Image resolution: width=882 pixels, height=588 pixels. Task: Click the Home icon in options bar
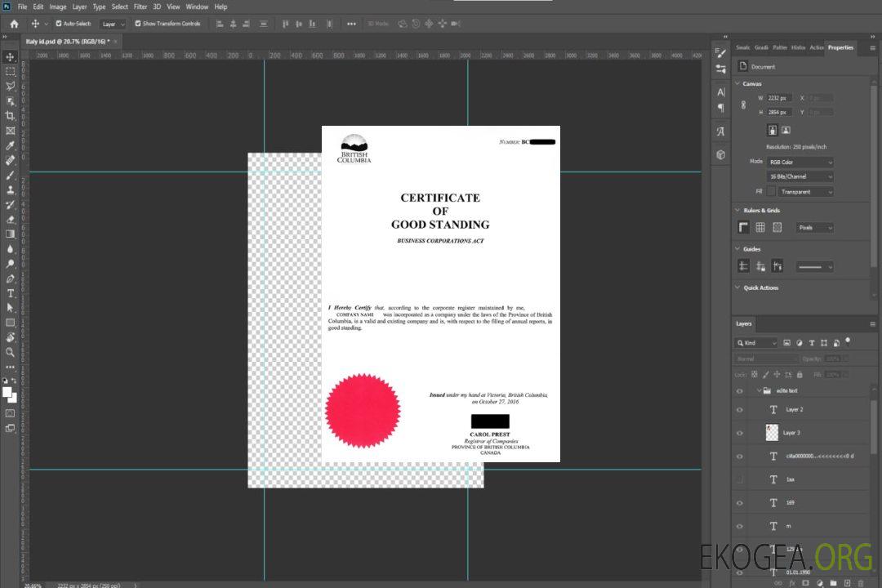pyautogui.click(x=14, y=24)
